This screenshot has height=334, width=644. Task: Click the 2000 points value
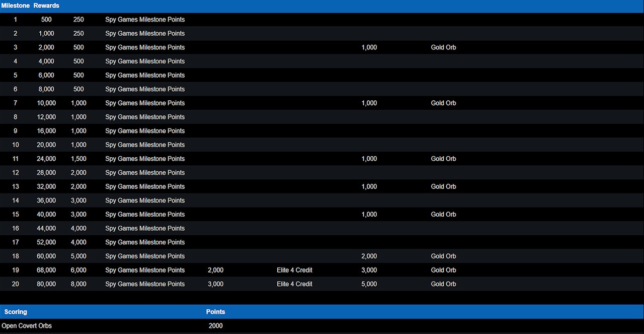[215, 326]
